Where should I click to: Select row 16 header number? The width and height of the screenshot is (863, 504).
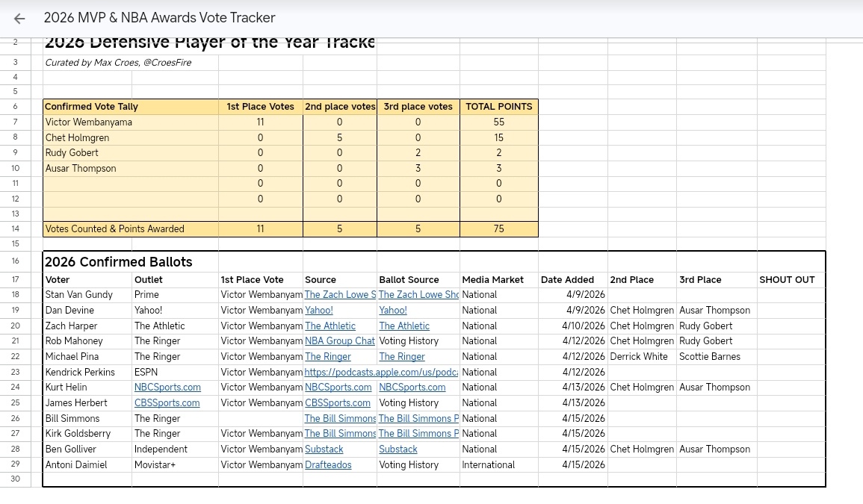pos(16,261)
